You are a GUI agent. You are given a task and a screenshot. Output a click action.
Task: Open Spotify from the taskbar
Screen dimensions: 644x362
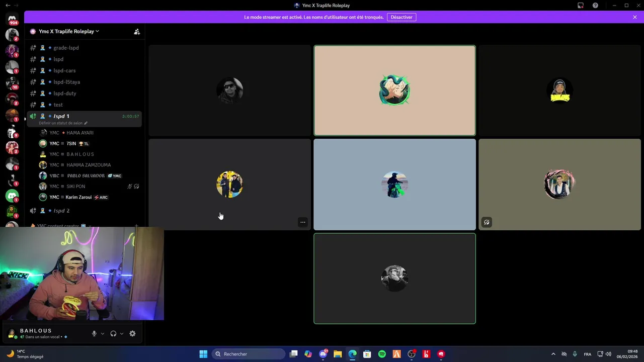(382, 354)
